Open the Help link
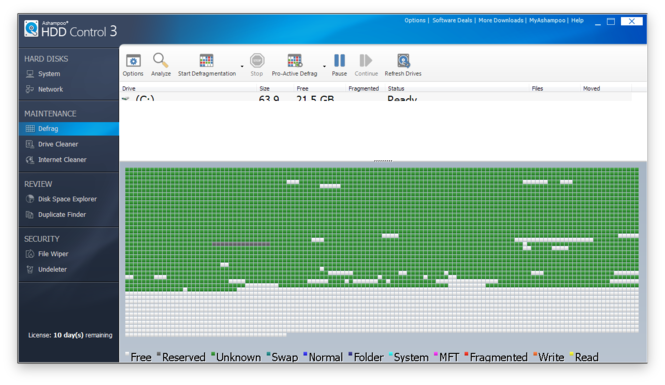The width and height of the screenshot is (665, 385). (x=577, y=20)
